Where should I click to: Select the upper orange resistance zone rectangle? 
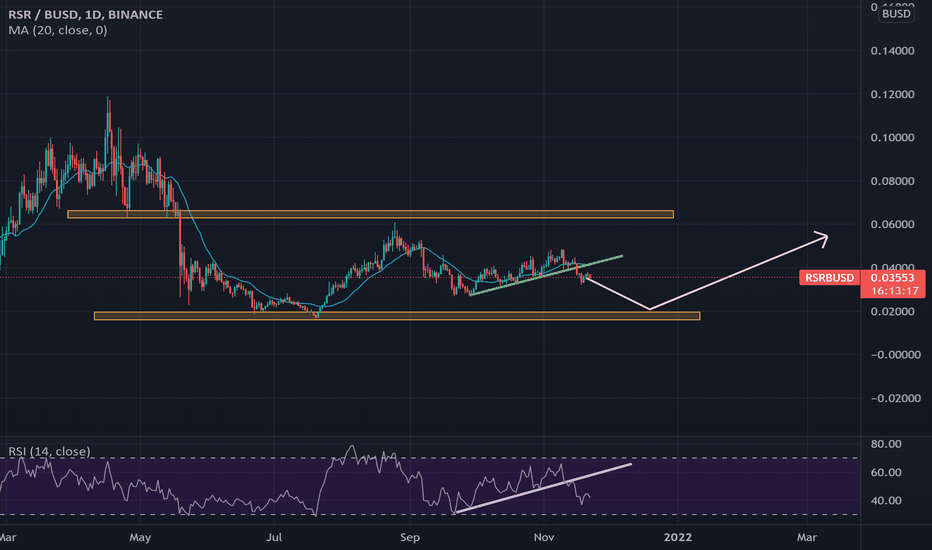click(x=370, y=214)
